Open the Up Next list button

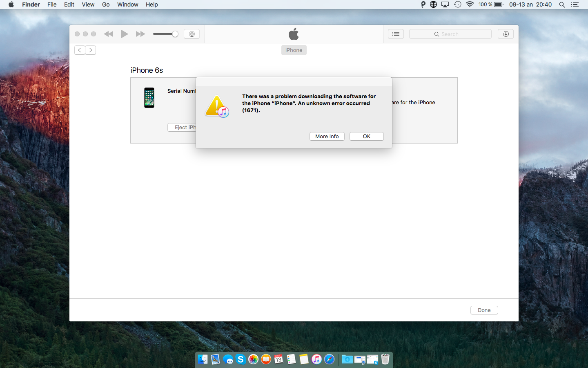pyautogui.click(x=396, y=34)
